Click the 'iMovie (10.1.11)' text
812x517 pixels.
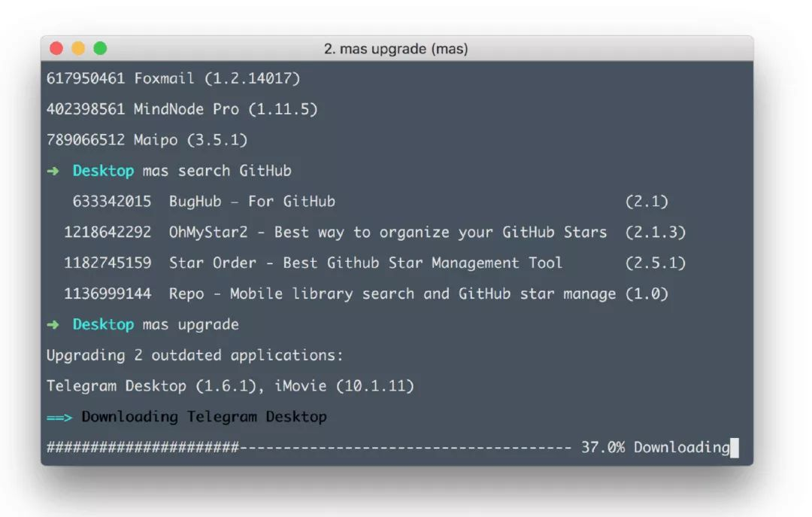[x=344, y=386]
